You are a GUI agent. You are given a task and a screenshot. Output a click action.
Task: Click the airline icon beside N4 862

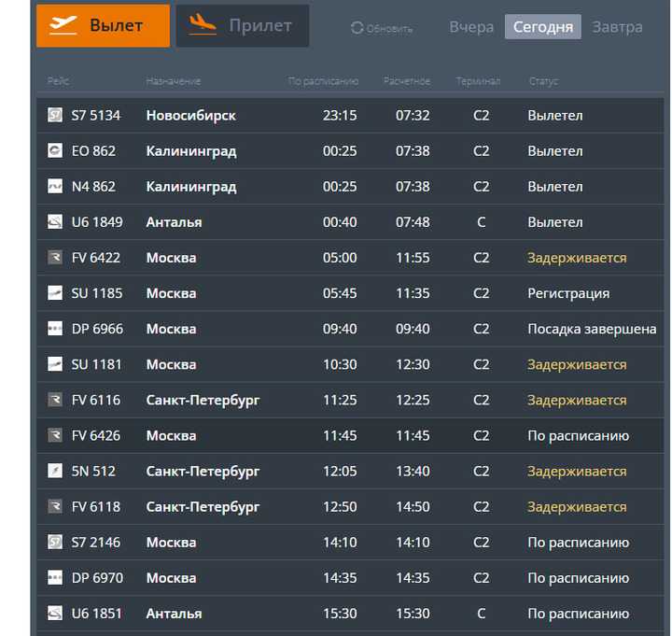55,187
